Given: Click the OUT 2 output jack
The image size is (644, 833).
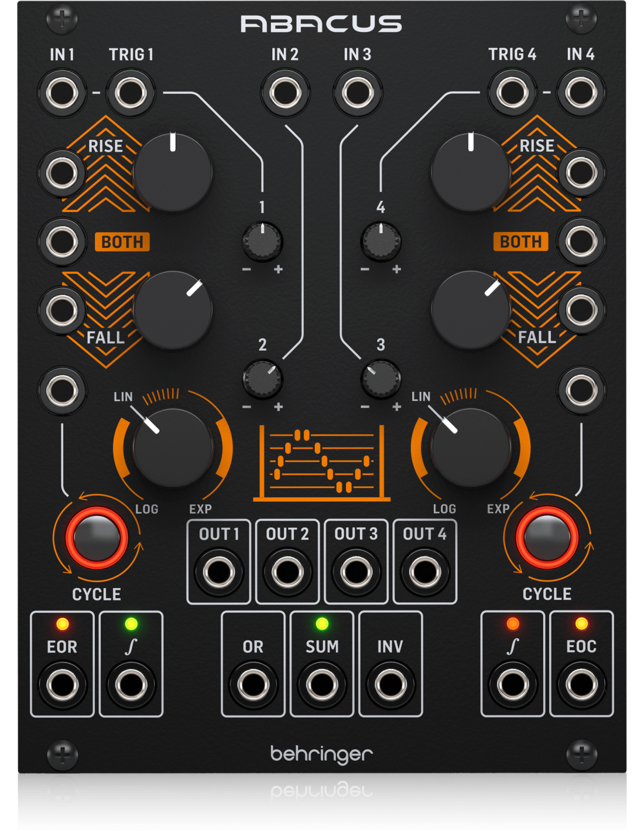Looking at the screenshot, I should [x=287, y=572].
